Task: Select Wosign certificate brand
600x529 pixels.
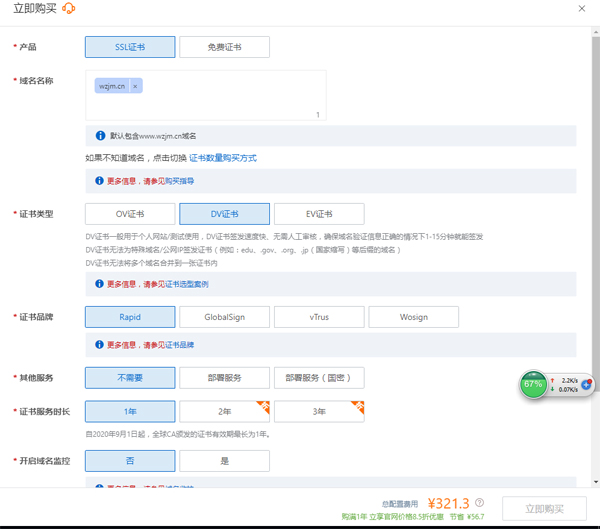Action: [x=413, y=317]
